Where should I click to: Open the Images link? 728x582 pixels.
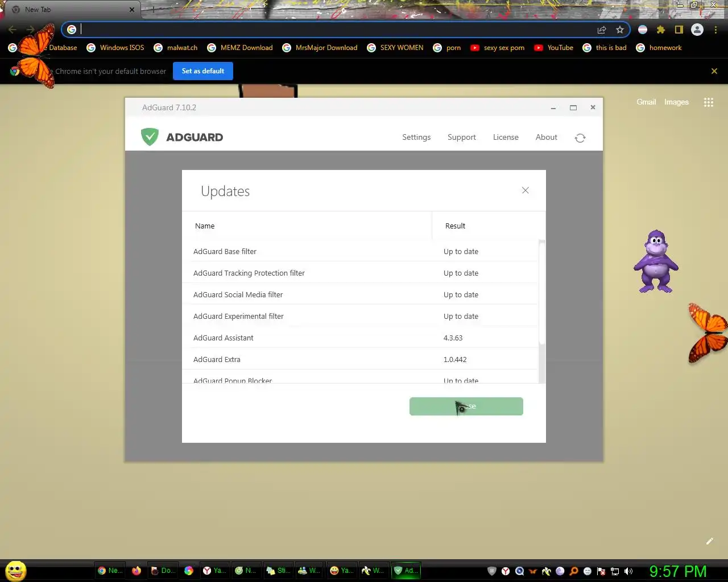[x=676, y=102]
